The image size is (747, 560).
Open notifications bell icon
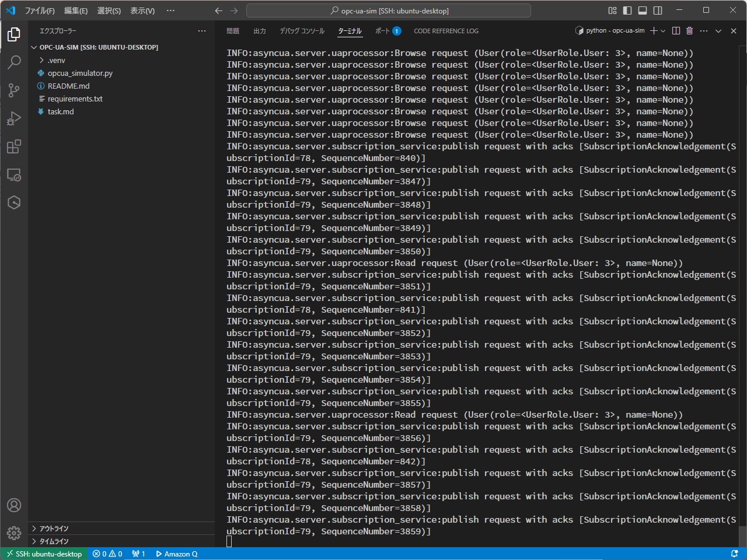pyautogui.click(x=735, y=554)
